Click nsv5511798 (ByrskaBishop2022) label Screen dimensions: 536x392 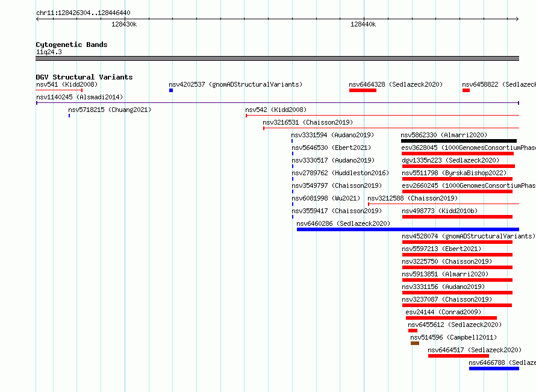click(454, 173)
